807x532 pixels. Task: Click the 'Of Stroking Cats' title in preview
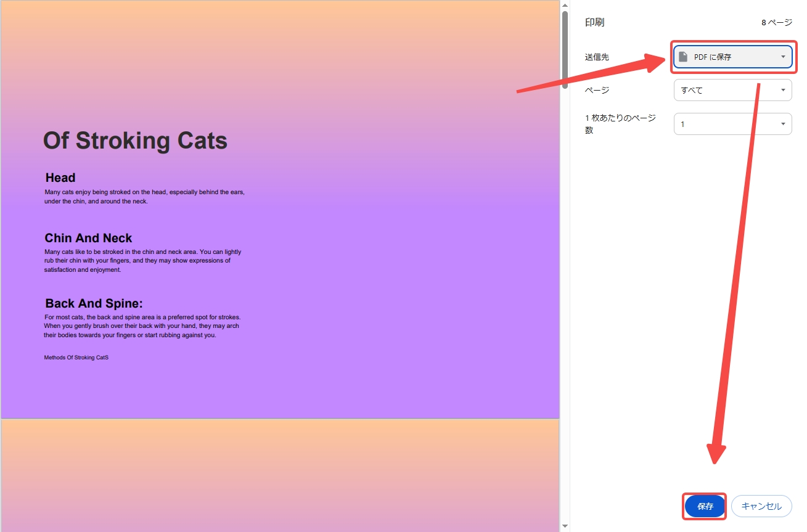pos(135,141)
